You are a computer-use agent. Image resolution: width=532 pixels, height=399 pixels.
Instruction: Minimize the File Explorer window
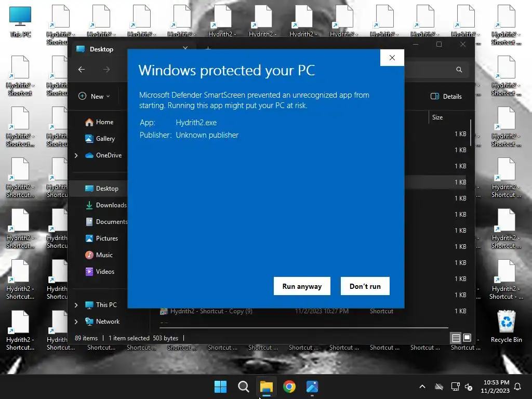[x=416, y=44]
